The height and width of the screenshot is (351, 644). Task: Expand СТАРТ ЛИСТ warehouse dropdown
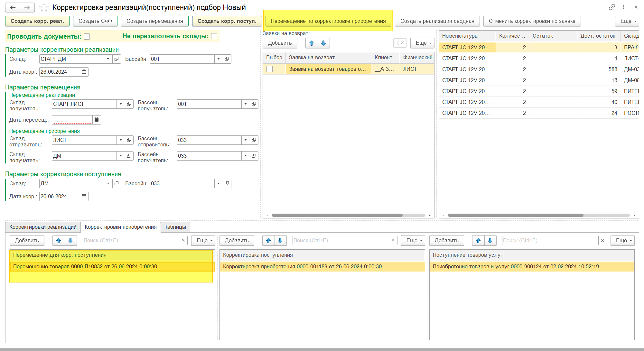click(121, 104)
